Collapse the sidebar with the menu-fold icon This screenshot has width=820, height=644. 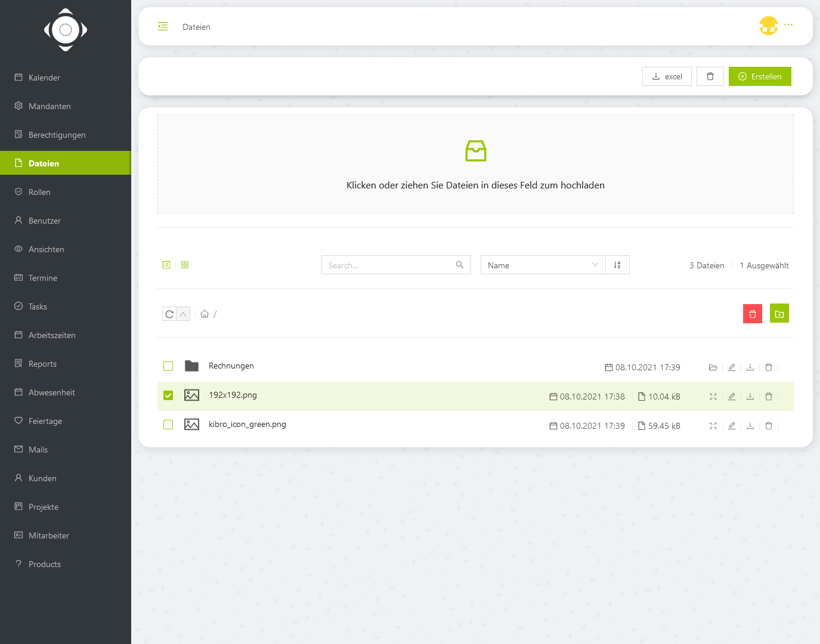click(163, 27)
